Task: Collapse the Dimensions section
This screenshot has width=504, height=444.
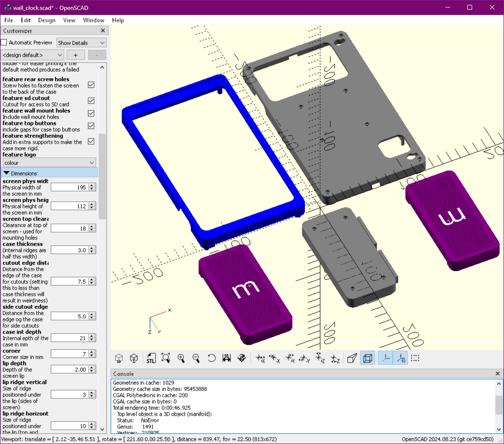Action: [x=7, y=173]
